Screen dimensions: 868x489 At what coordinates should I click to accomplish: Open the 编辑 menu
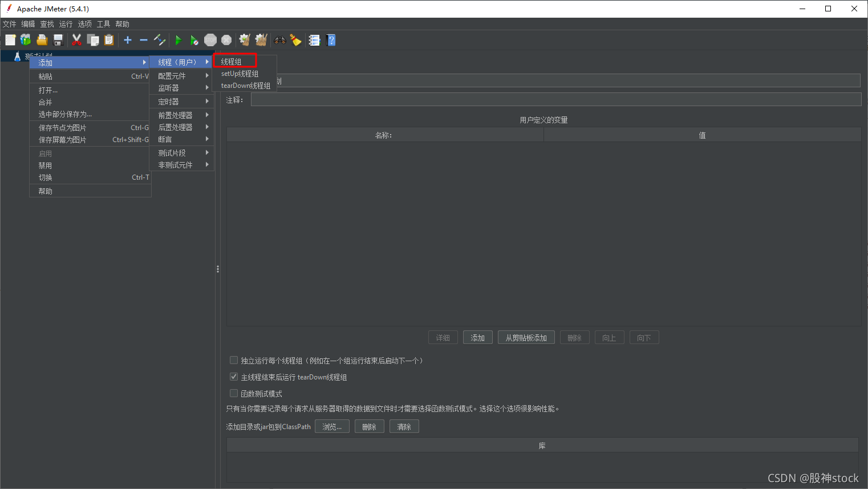[29, 24]
